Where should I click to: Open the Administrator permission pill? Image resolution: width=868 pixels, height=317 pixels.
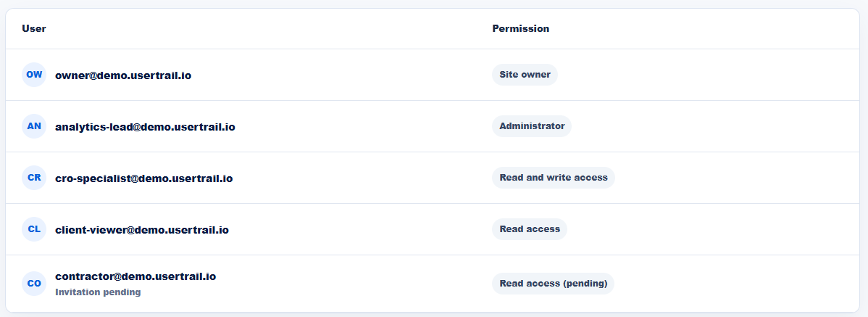pyautogui.click(x=532, y=126)
